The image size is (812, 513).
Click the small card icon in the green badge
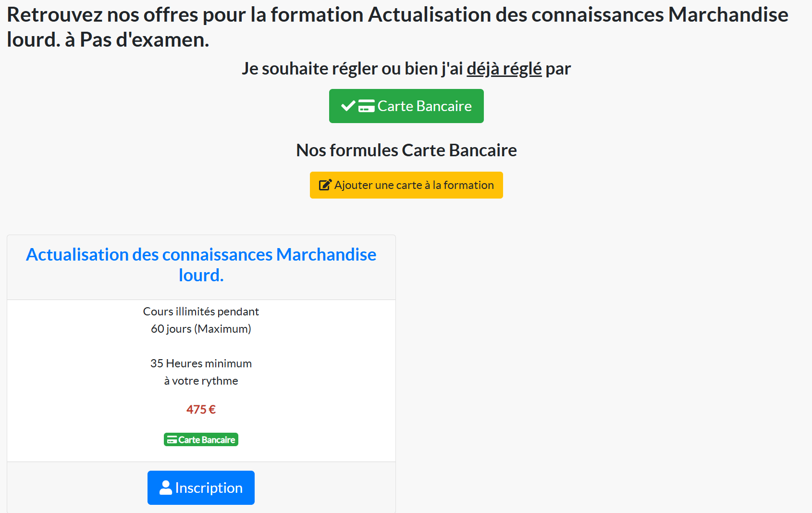click(x=172, y=440)
